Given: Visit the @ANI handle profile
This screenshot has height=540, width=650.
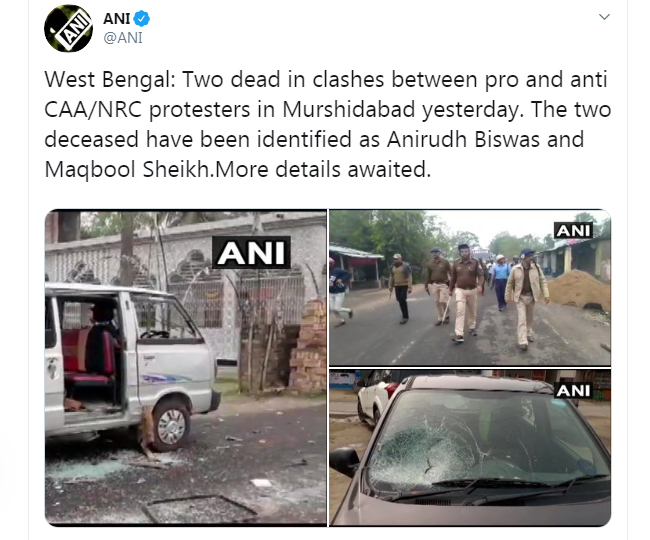Looking at the screenshot, I should [x=123, y=38].
